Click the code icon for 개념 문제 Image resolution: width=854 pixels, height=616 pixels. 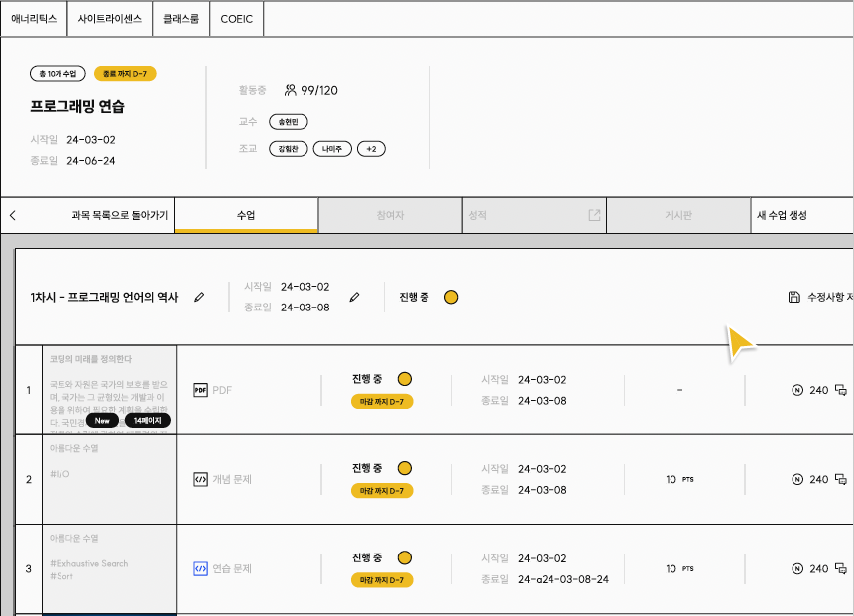click(x=201, y=479)
